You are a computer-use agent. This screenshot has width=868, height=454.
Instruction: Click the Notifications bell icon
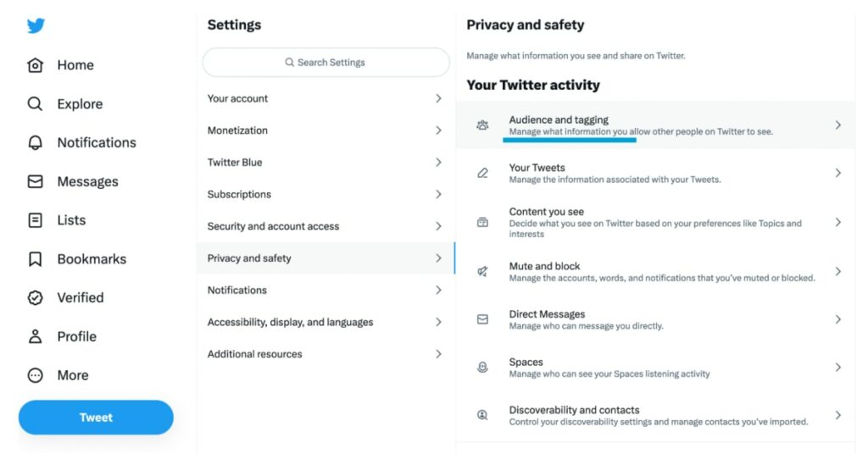tap(35, 142)
